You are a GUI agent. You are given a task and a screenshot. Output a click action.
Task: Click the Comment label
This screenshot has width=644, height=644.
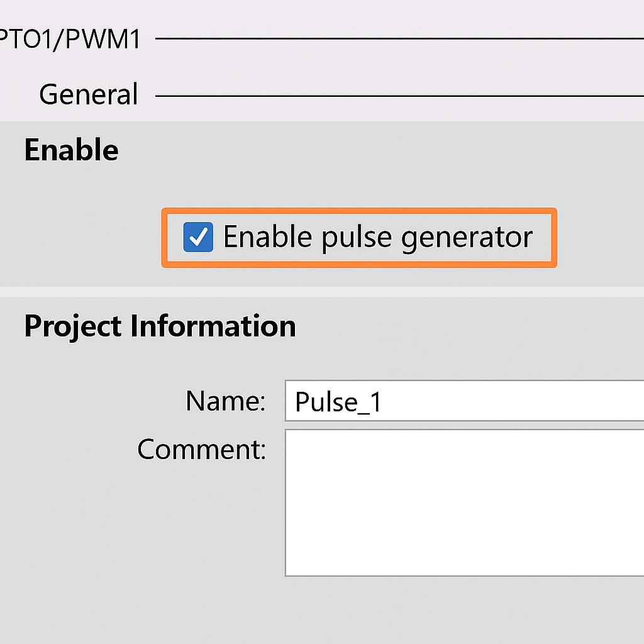(x=202, y=449)
